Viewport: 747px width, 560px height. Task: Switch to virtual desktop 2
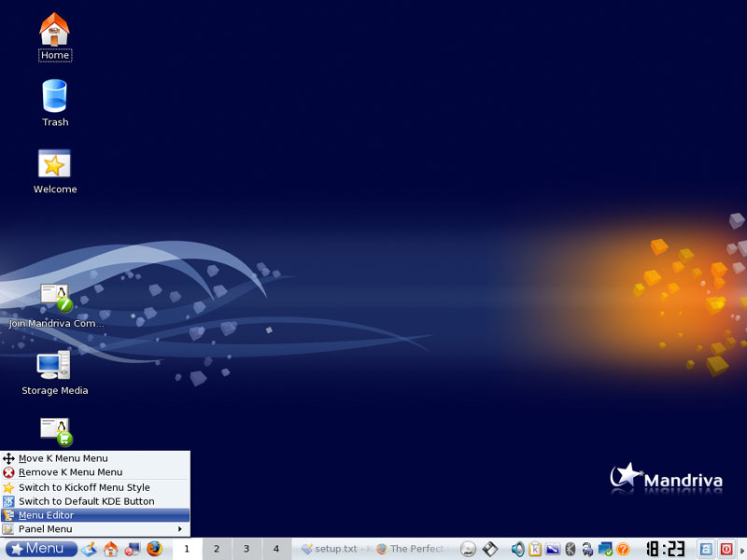[217, 549]
